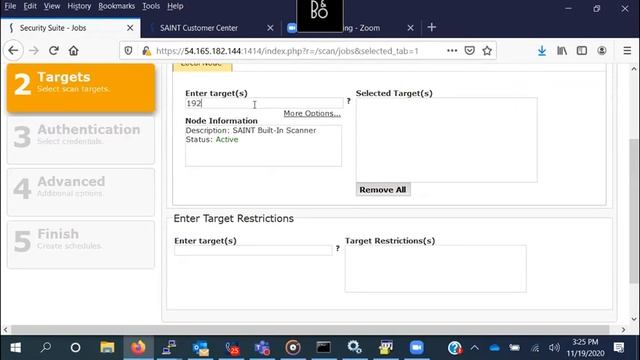The height and width of the screenshot is (360, 640).
Task: Open the Zoom app on taskbar
Action: [x=416, y=347]
